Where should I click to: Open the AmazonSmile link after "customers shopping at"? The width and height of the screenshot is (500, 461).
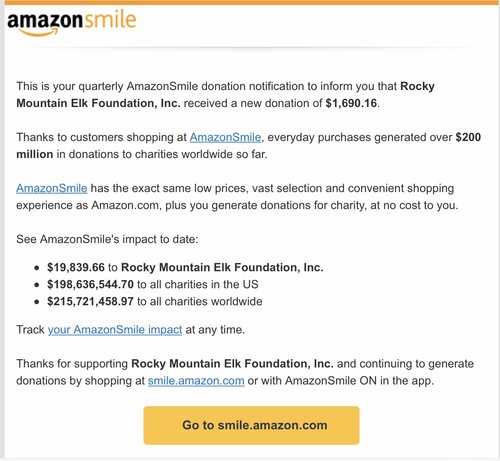[x=225, y=137]
